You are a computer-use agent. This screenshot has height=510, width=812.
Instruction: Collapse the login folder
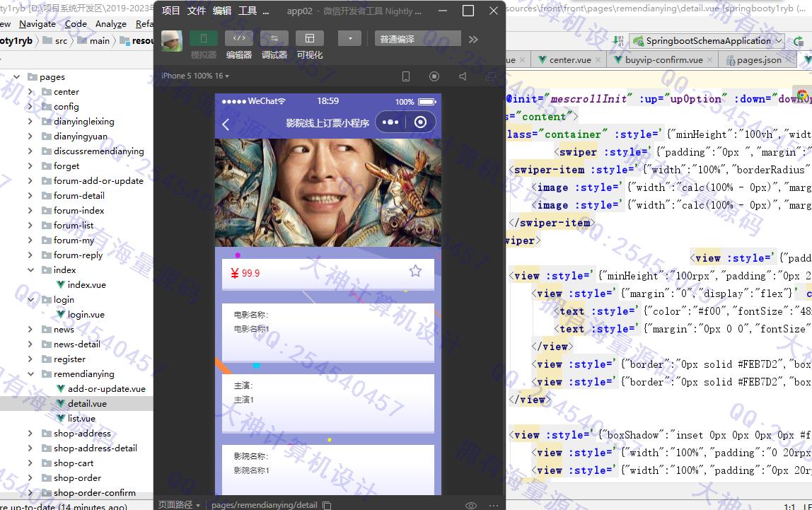click(30, 300)
